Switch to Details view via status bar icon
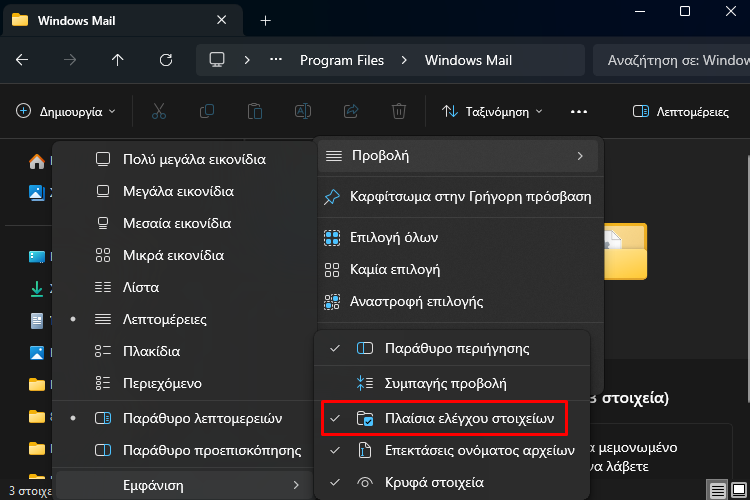Screen dimensions: 750x500 [x=717, y=489]
